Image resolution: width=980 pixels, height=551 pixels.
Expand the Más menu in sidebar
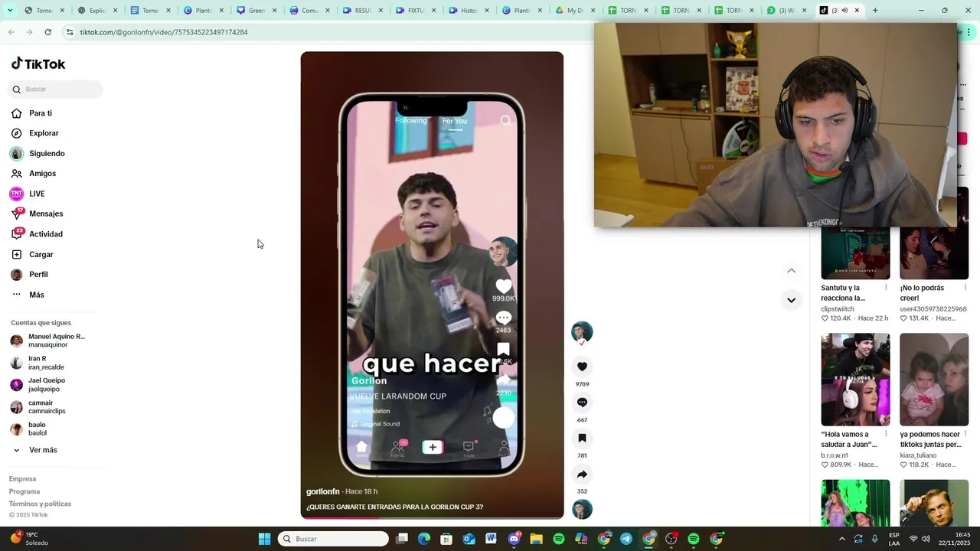[x=28, y=295]
